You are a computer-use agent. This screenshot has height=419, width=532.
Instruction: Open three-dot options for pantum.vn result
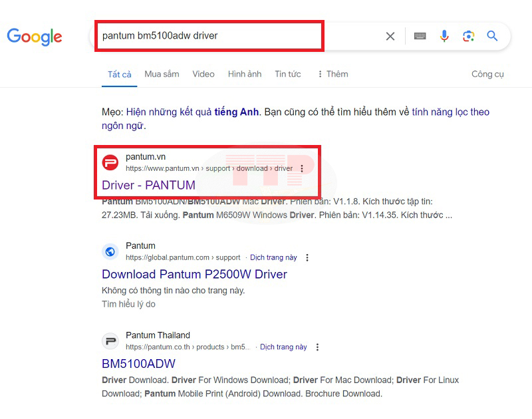(x=302, y=169)
